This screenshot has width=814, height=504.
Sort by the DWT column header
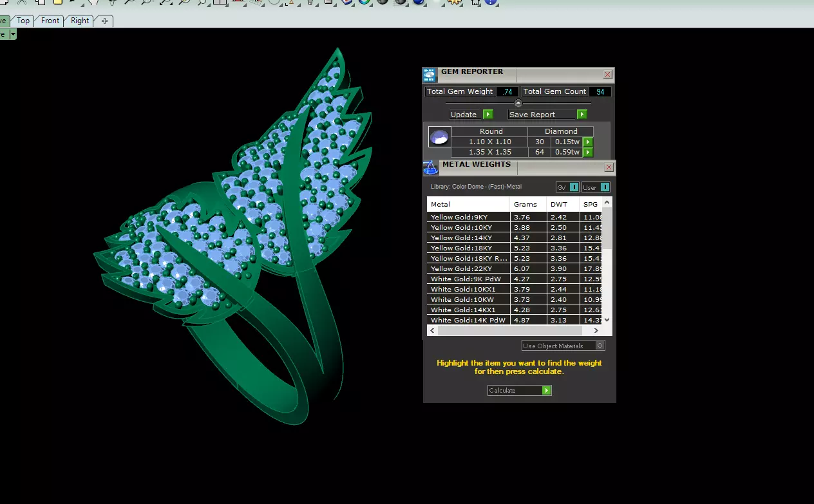563,204
